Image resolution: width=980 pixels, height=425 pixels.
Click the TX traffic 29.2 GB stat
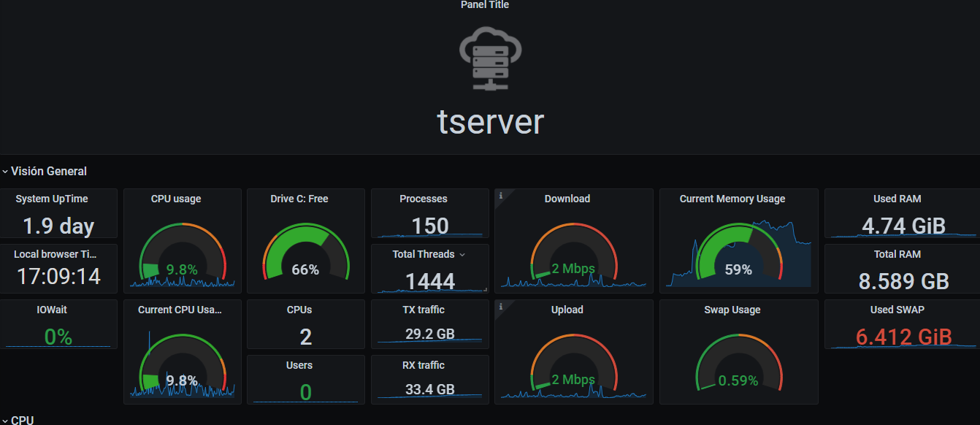[430, 334]
